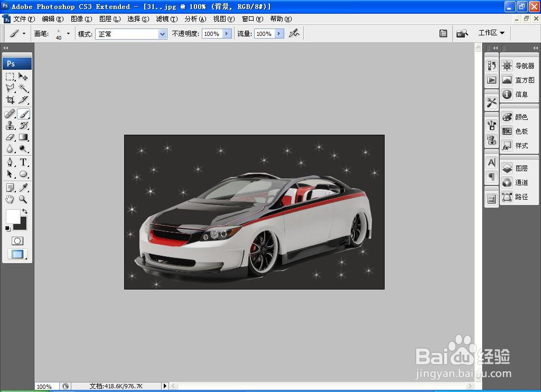The height and width of the screenshot is (392, 541).
Task: Select the Clone Stamp tool
Action: click(10, 125)
